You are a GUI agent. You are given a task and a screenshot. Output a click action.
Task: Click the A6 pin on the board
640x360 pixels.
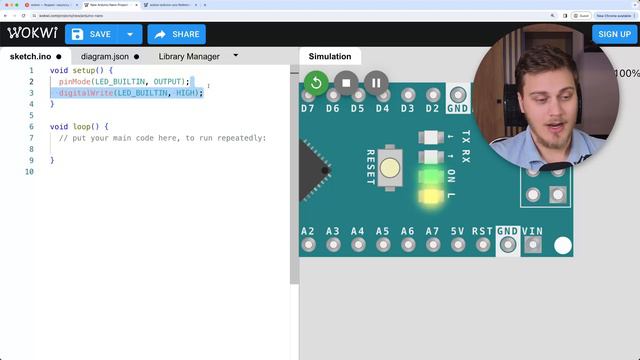click(408, 245)
